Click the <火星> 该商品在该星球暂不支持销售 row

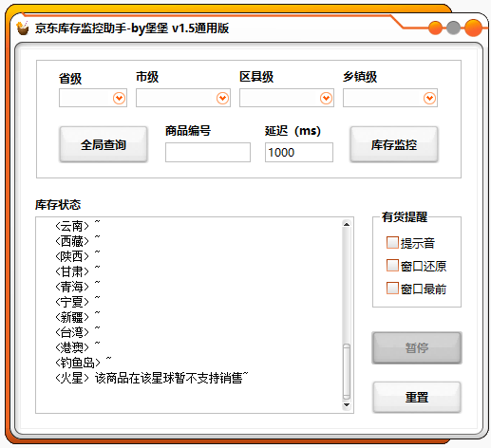click(152, 378)
